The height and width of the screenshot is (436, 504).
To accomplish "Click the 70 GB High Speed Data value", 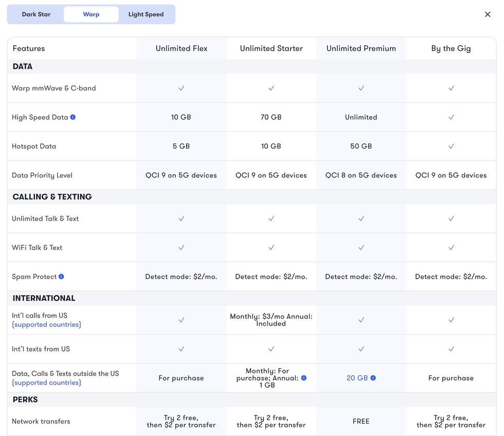I will 271,117.
